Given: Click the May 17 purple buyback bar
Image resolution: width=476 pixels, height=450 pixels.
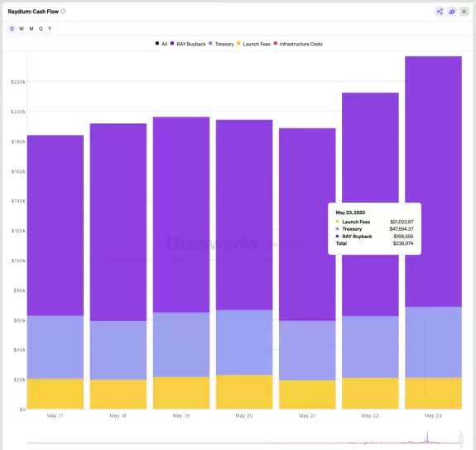Looking at the screenshot, I should coord(55,226).
